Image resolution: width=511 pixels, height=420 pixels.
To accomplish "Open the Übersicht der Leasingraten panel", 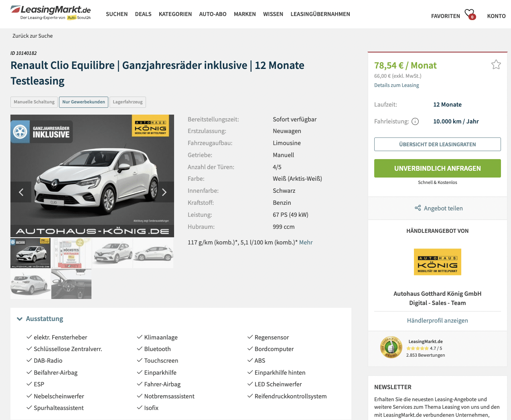I will 437,144.
